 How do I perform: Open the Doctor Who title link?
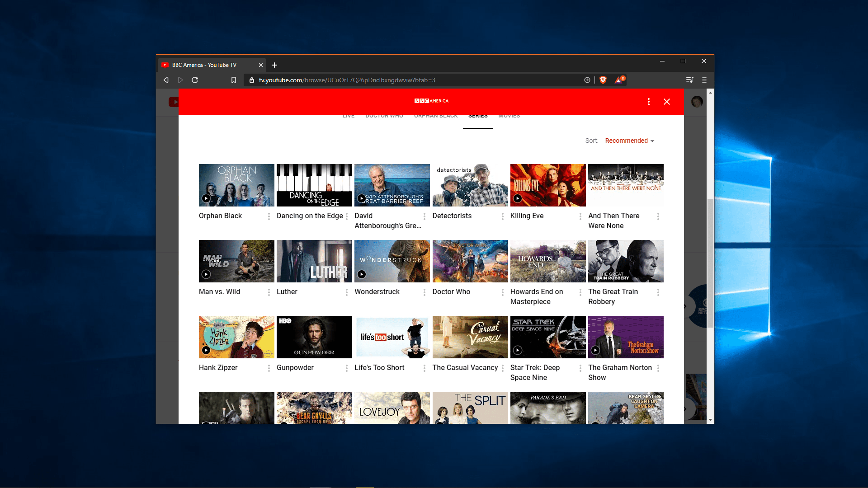(x=451, y=292)
